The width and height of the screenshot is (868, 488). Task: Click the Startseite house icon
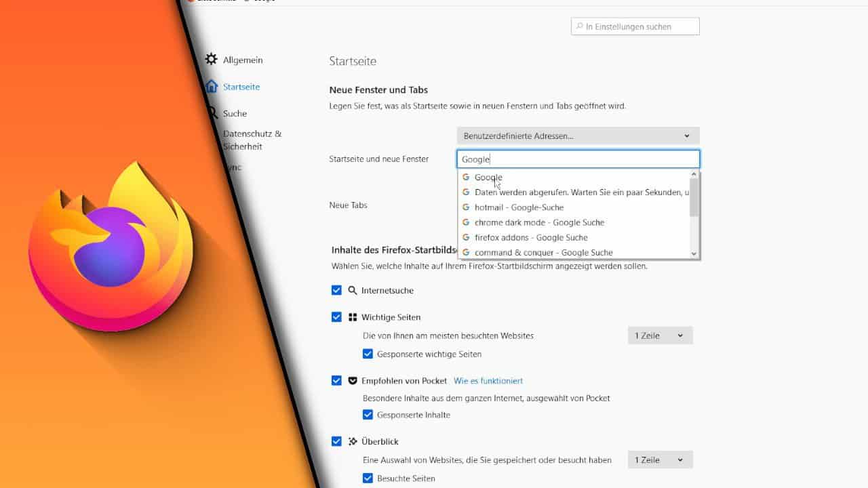[212, 86]
